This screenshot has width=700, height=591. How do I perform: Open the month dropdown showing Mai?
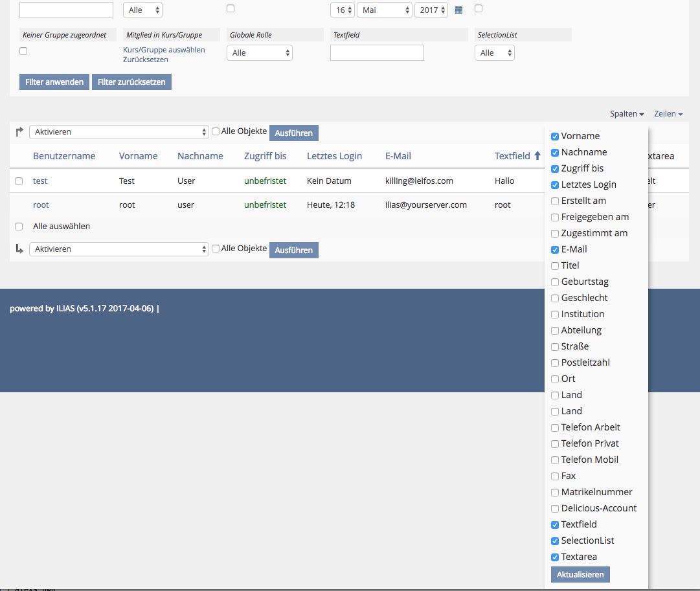point(384,10)
